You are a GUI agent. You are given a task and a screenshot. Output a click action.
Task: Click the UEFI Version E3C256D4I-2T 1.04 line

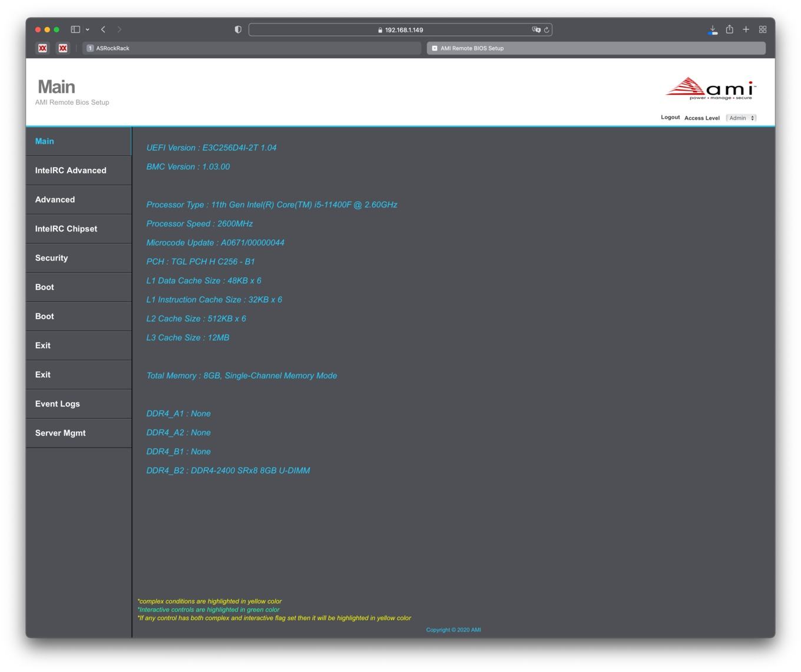point(211,148)
